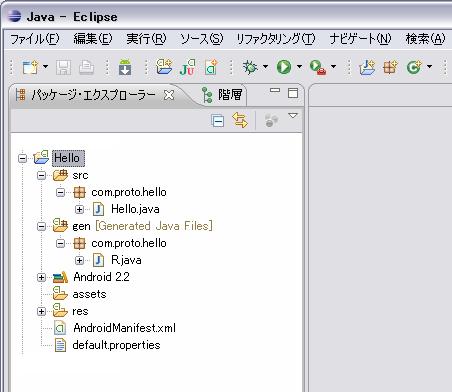Open the Run dropdown arrow

299,67
